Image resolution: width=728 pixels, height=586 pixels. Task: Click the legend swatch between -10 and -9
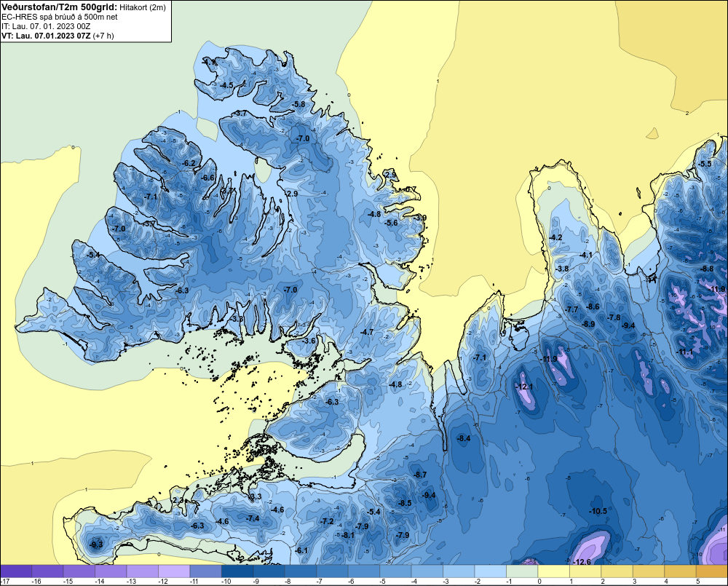pyautogui.click(x=237, y=571)
